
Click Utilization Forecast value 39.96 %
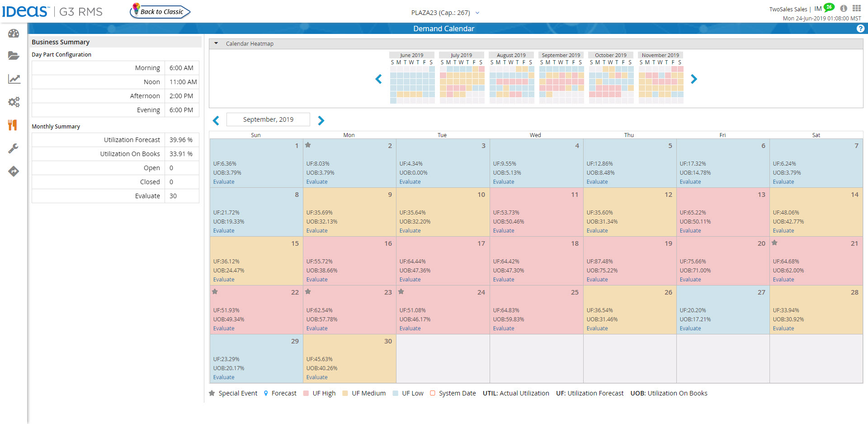[181, 140]
